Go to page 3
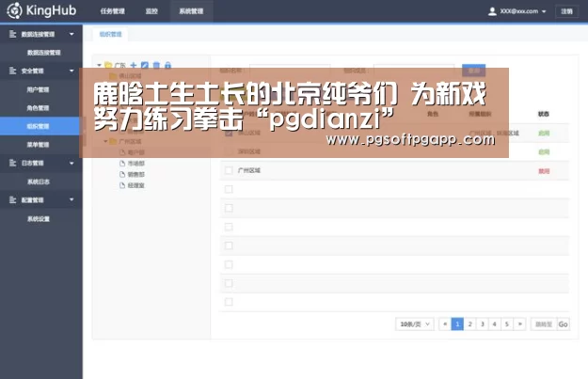The height and width of the screenshot is (379, 588). coord(483,324)
